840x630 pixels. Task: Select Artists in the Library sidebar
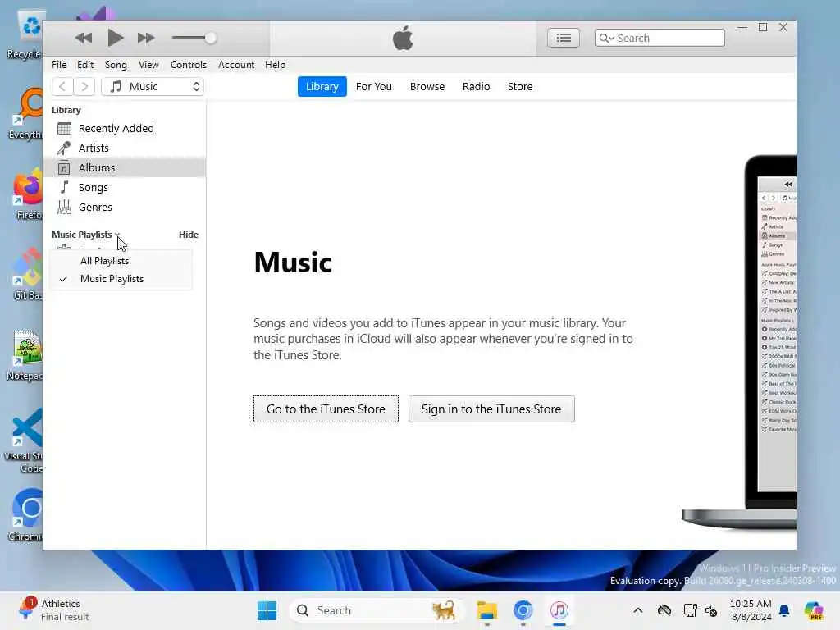(125, 148)
